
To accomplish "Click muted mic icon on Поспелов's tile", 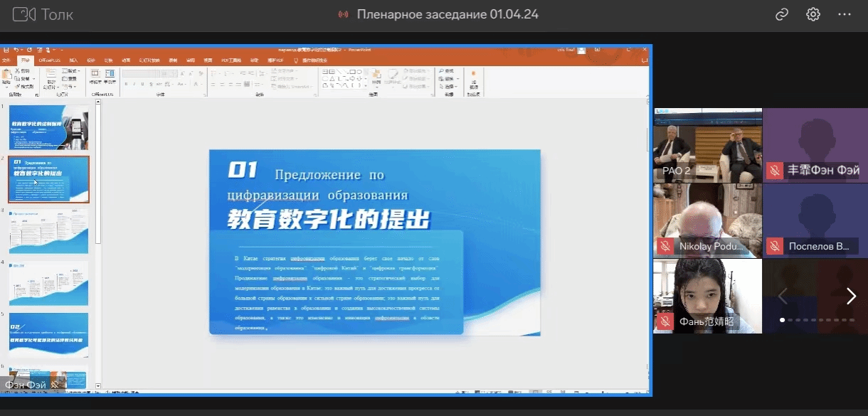I will click(774, 246).
